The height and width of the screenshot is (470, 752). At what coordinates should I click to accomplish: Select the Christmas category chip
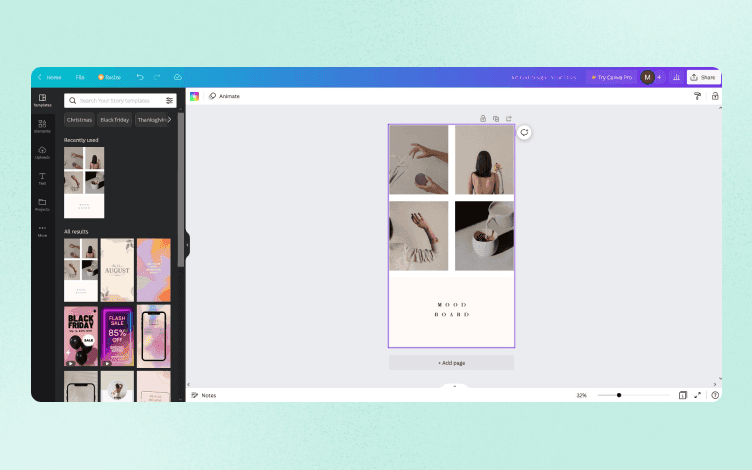tap(79, 120)
